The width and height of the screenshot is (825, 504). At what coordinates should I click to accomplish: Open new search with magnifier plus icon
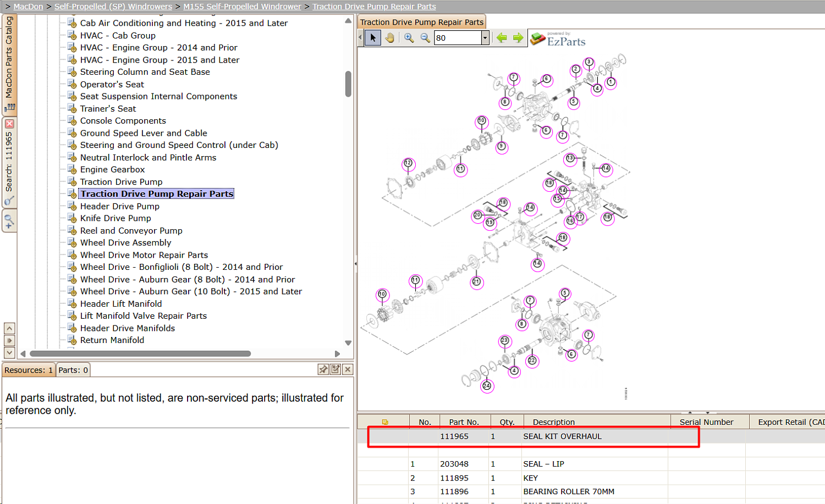(x=9, y=221)
